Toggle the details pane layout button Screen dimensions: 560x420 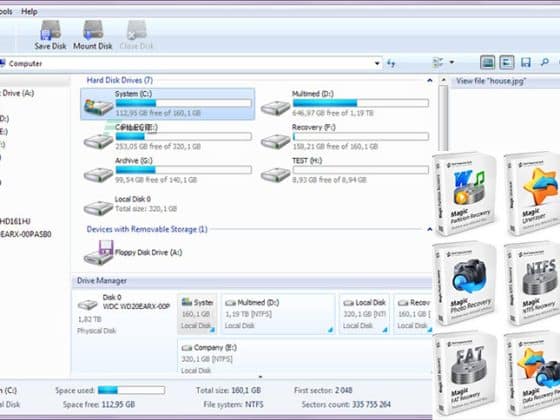[506, 62]
